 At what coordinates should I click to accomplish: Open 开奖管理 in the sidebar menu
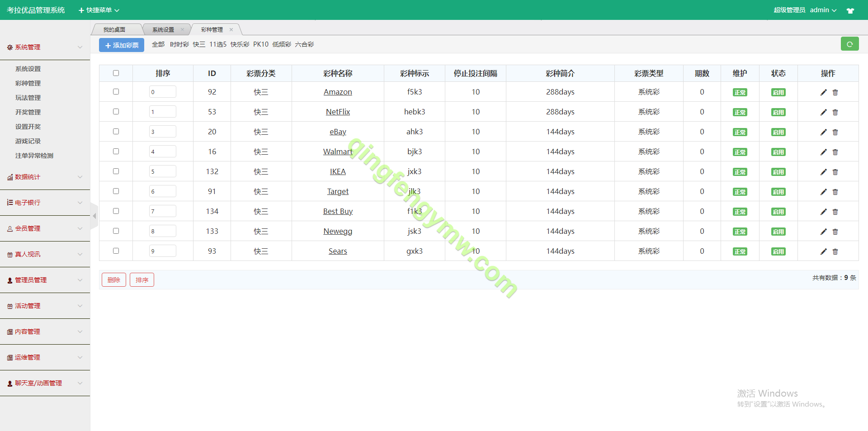click(28, 112)
